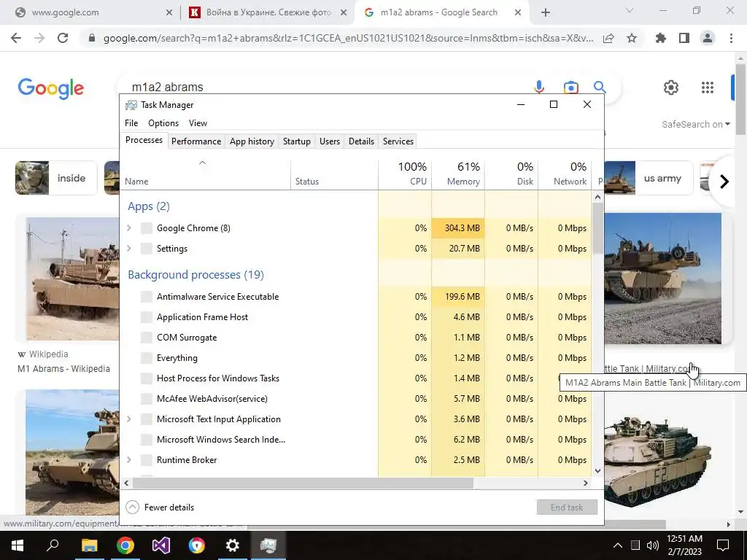This screenshot has width=747, height=560.
Task: Show hidden system tray icons
Action: click(617, 545)
